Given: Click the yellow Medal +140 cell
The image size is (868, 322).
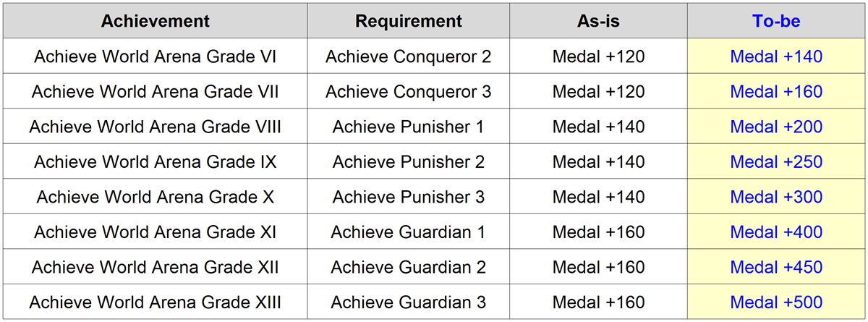Looking at the screenshot, I should (776, 56).
